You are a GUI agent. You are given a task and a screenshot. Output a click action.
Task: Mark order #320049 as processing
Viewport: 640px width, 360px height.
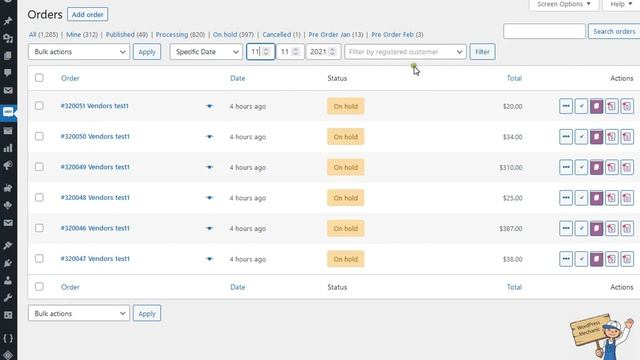[566, 167]
